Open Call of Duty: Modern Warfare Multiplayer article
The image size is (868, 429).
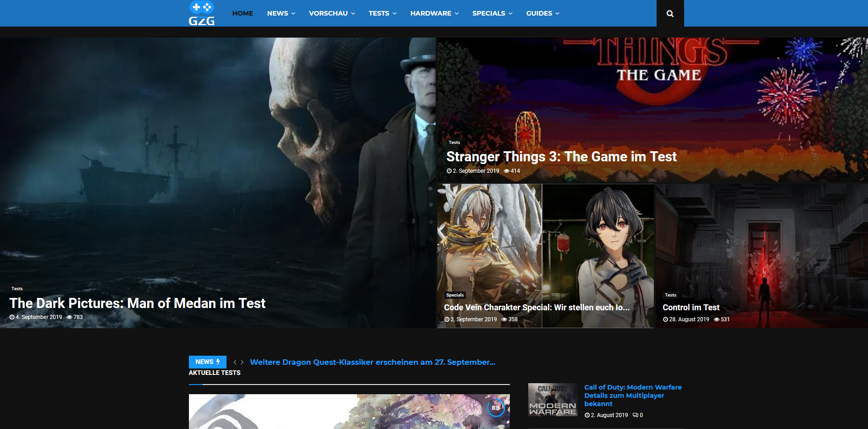[633, 396]
